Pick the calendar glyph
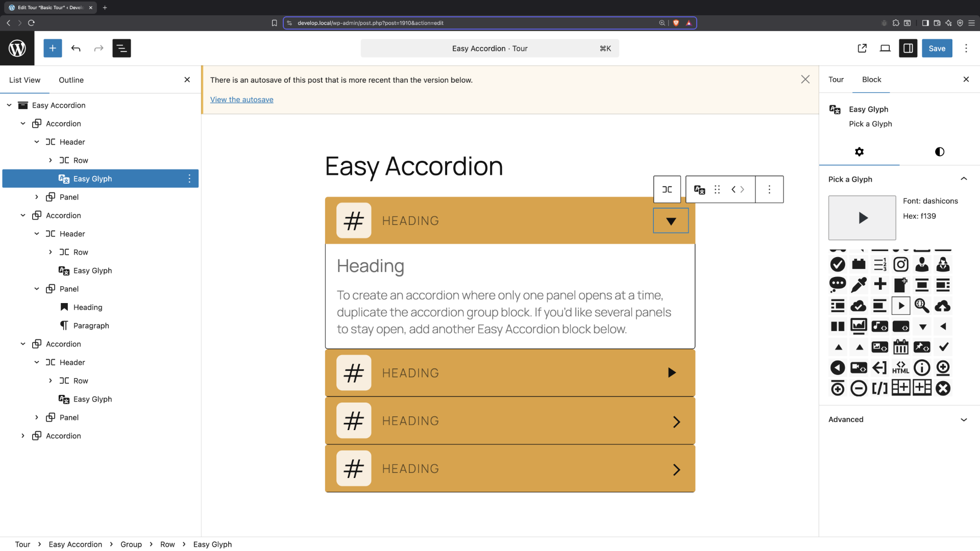 click(901, 347)
